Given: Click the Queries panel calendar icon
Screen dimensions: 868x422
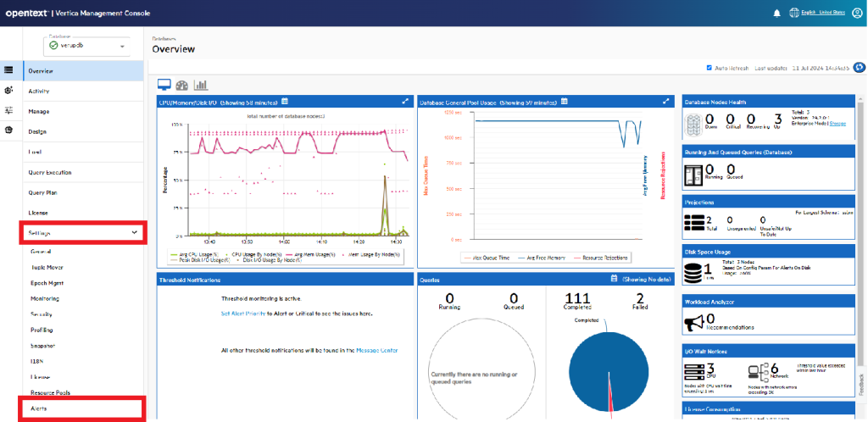Looking at the screenshot, I should pyautogui.click(x=613, y=278).
